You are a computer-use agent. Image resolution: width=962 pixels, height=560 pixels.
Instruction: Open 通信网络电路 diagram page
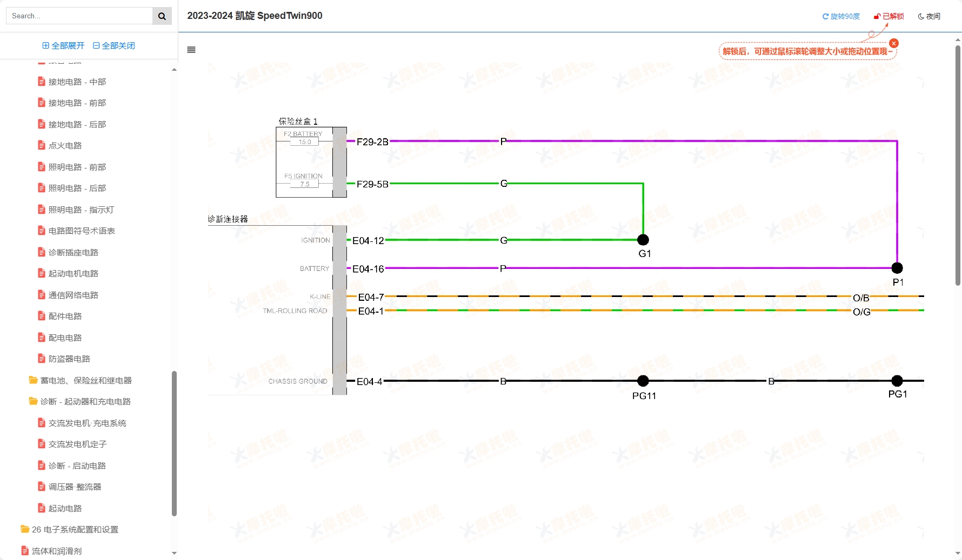74,295
